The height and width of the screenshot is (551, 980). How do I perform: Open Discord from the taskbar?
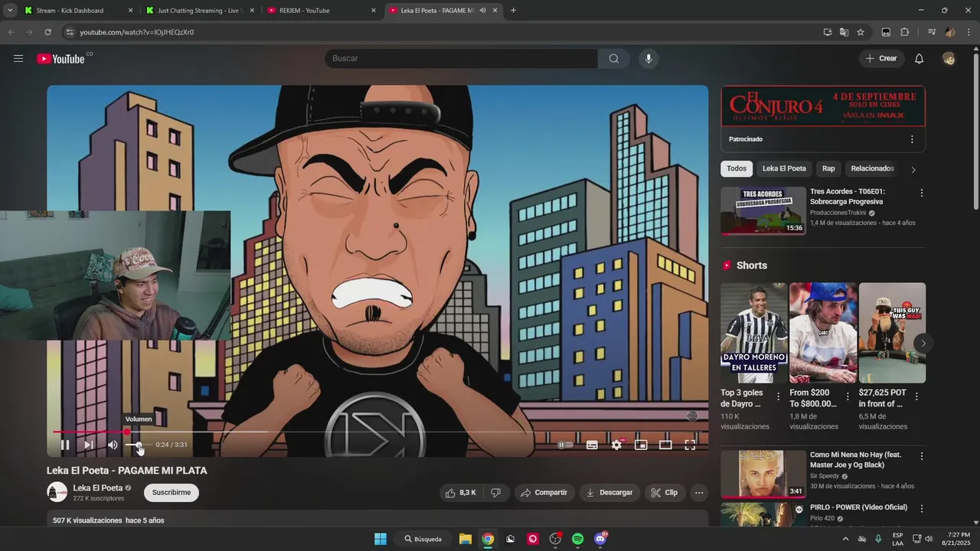[600, 539]
